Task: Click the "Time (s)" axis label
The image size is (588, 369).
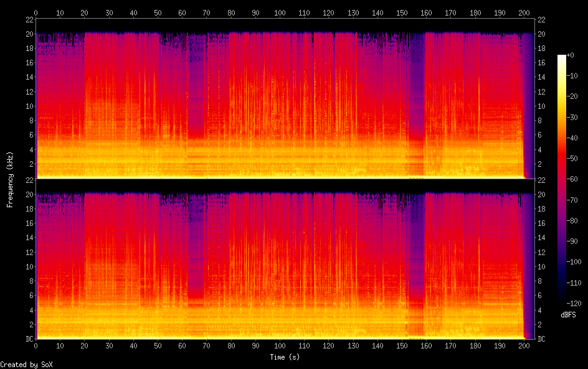Action: click(285, 357)
